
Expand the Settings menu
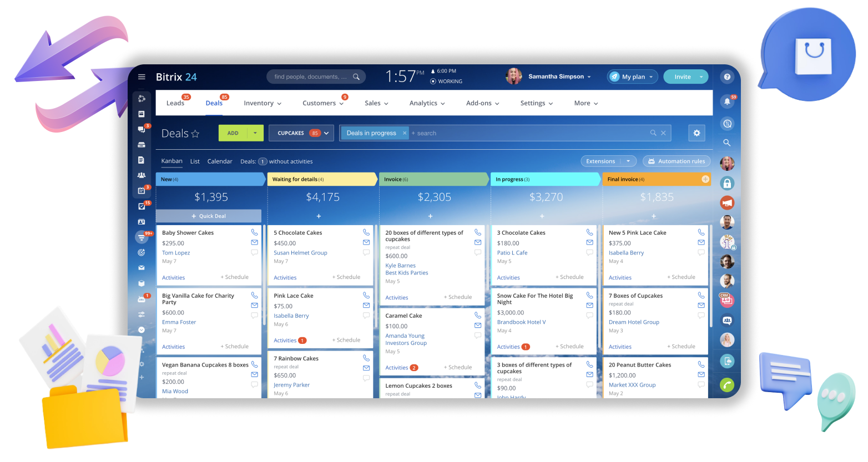[x=537, y=103]
